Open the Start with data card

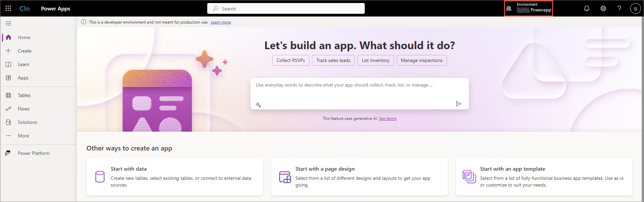pyautogui.click(x=175, y=177)
